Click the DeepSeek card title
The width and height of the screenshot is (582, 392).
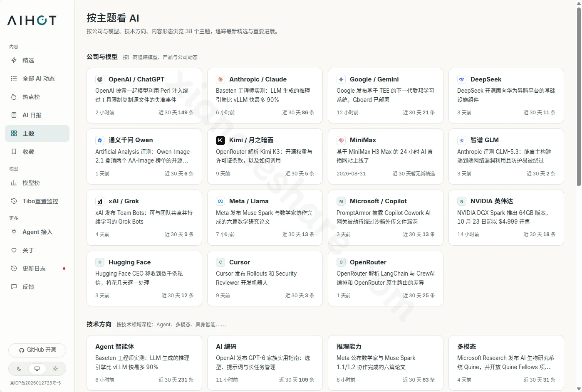(x=486, y=79)
